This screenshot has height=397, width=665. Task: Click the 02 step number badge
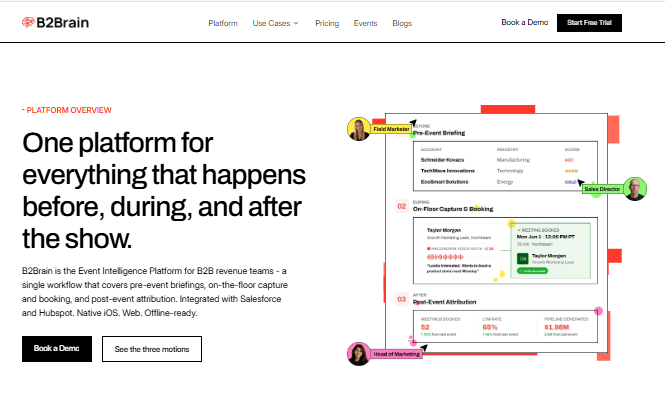point(402,207)
